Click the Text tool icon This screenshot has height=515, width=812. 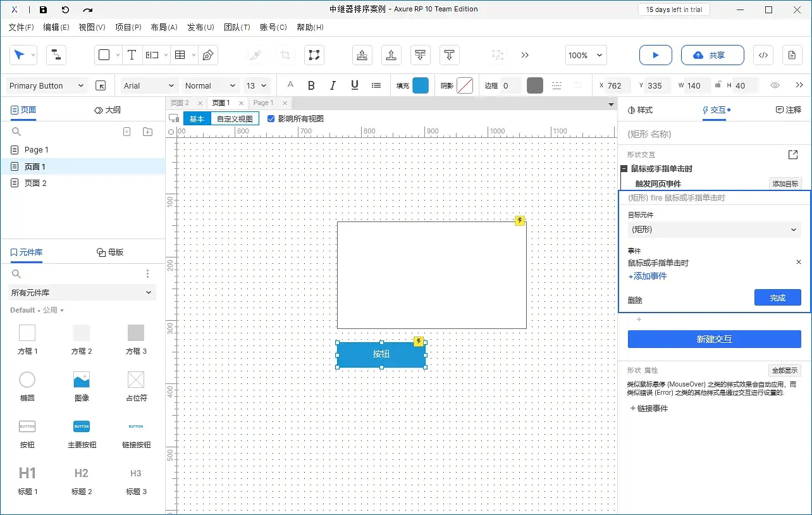(132, 55)
